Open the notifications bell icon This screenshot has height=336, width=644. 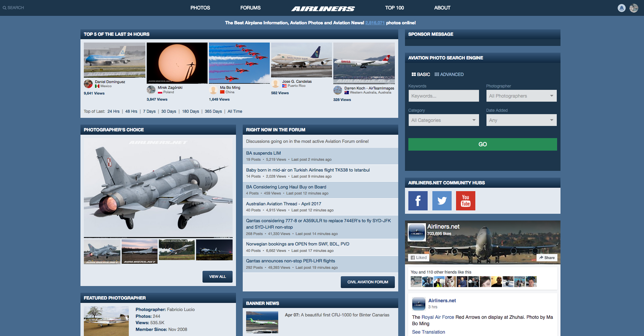pyautogui.click(x=621, y=8)
